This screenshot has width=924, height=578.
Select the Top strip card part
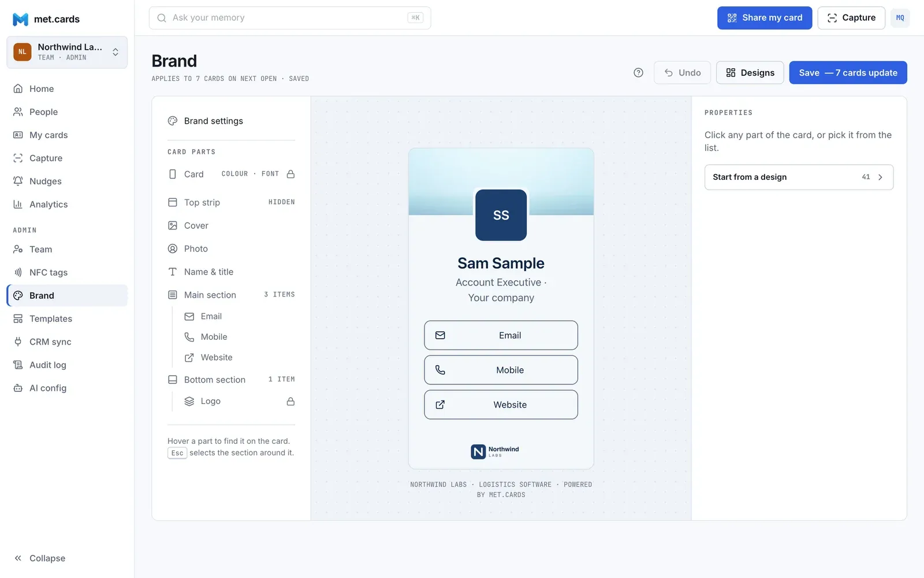pos(231,202)
